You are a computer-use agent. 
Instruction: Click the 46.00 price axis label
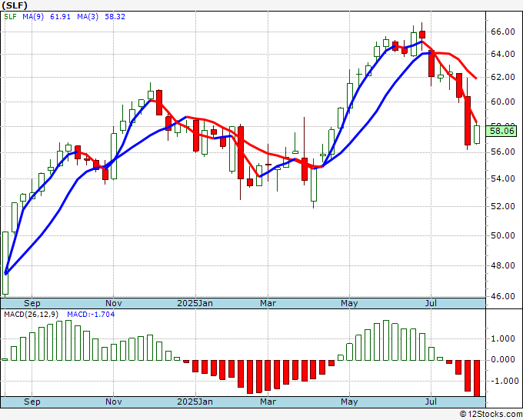click(503, 297)
